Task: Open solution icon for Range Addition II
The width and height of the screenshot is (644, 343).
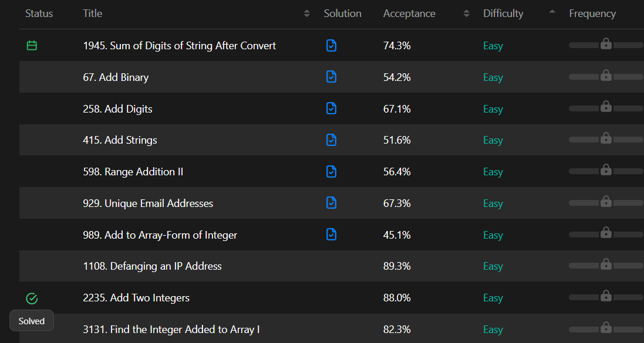Action: point(332,171)
